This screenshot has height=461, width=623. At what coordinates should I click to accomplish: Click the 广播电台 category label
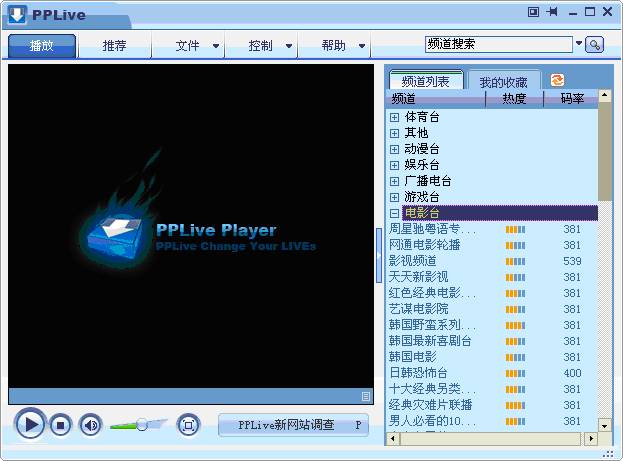[x=428, y=182]
